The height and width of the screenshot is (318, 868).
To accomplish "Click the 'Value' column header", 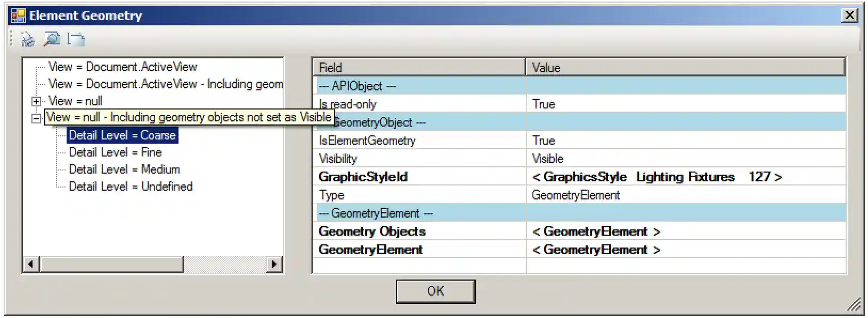I will pos(685,68).
